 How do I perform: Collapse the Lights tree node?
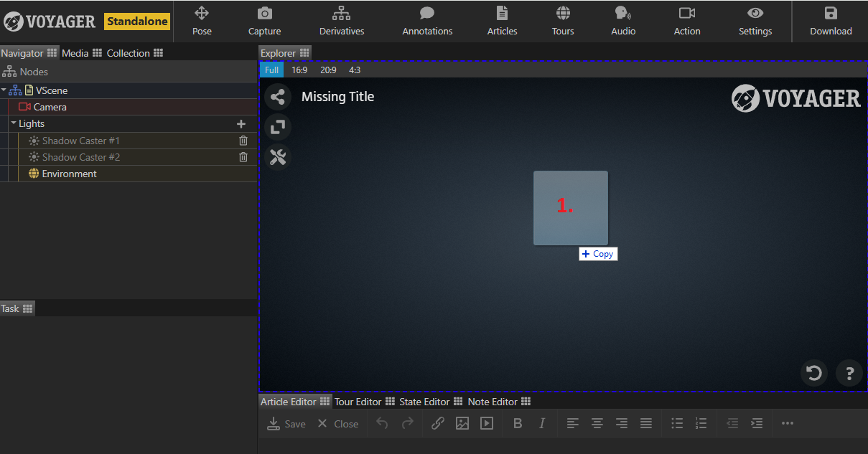click(x=14, y=123)
